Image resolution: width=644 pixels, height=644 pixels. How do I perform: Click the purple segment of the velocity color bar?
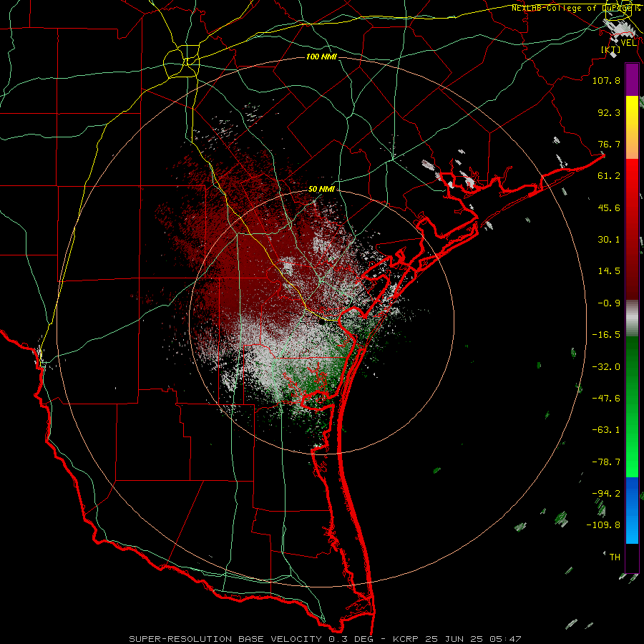click(632, 80)
